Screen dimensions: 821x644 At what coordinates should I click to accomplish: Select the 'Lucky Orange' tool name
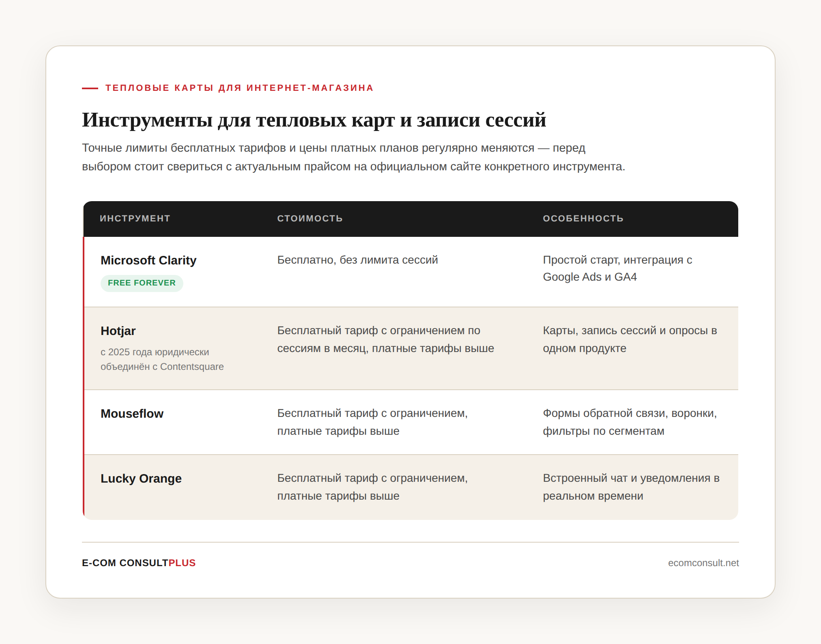[x=141, y=479]
